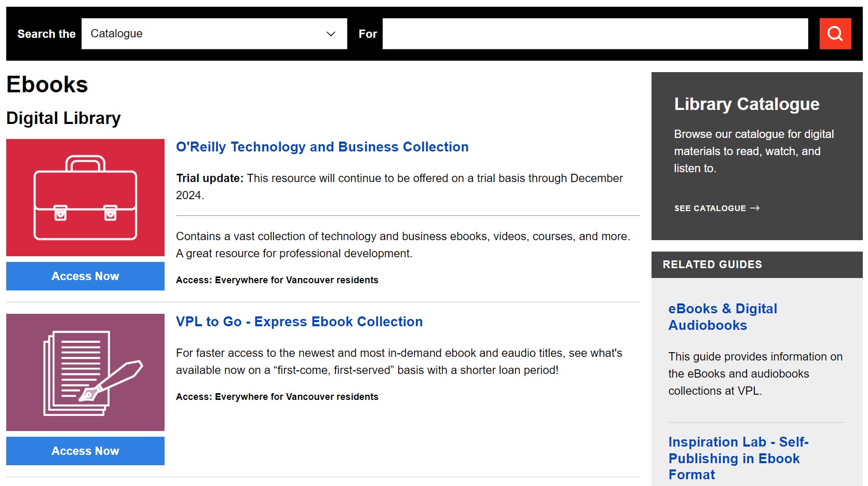Viewport: 868px width, 486px height.
Task: Click the document and pen icon for VPL to Go
Action: tap(85, 371)
